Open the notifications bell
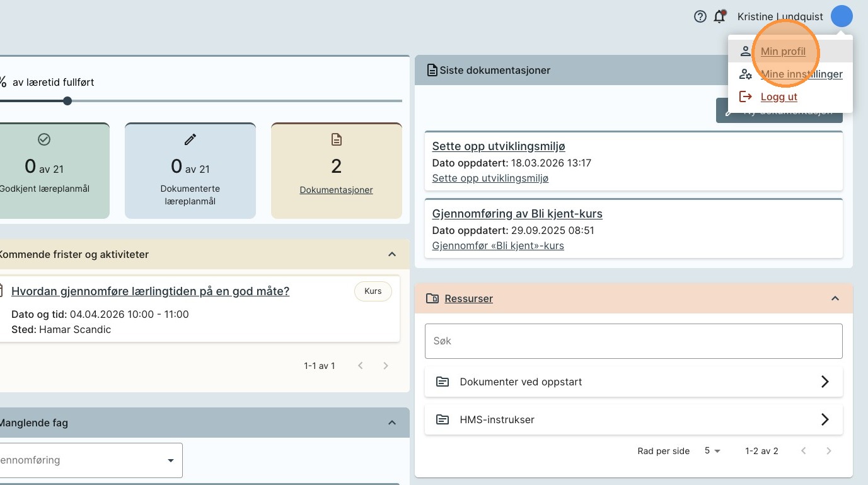Screen dimensions: 868x485 click(x=719, y=17)
